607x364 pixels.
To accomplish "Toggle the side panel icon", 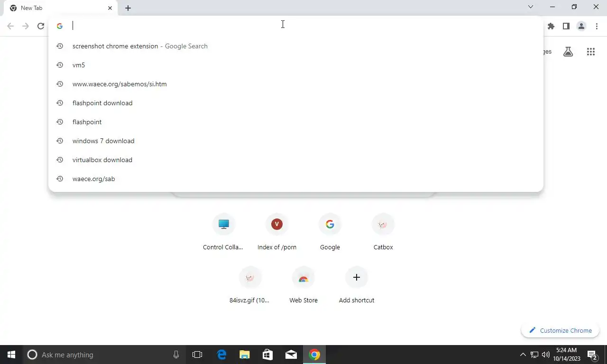I will click(566, 26).
